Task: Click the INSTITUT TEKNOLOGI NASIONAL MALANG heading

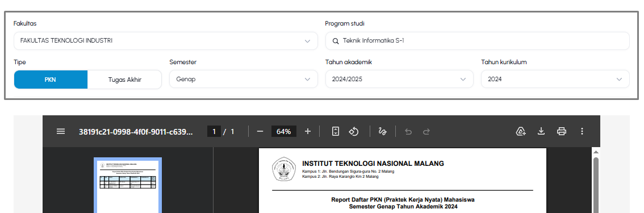Action: click(x=373, y=164)
